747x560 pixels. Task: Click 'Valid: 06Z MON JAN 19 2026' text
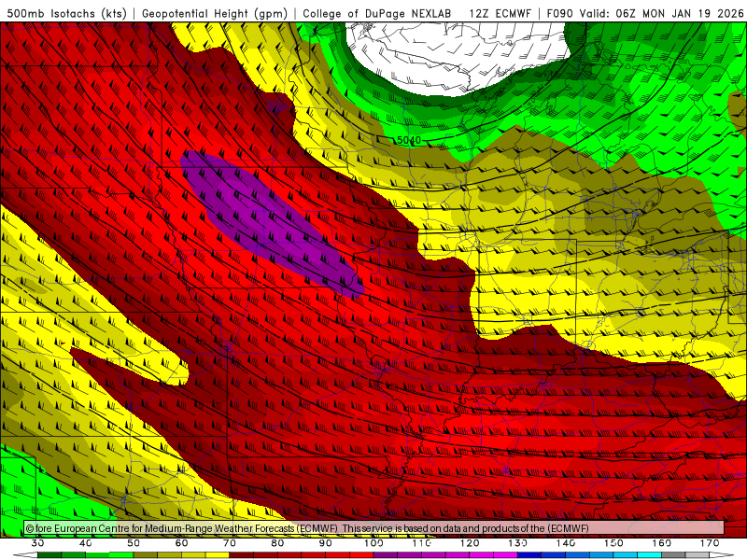point(661,13)
